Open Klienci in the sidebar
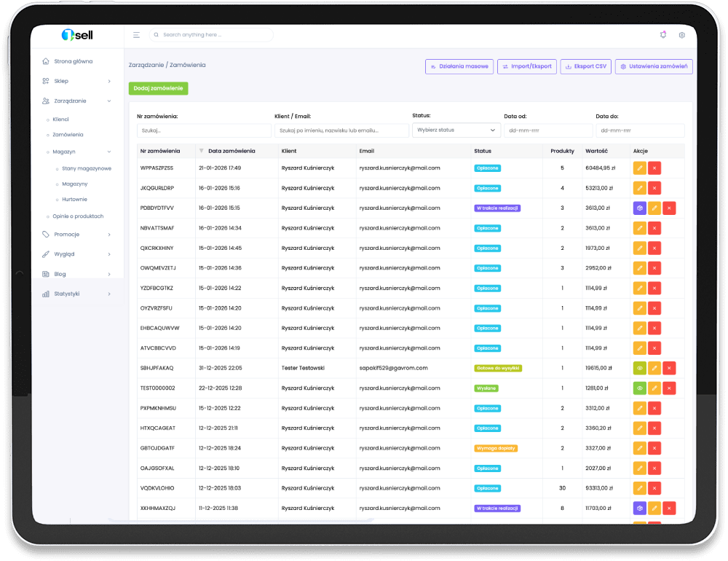Viewport: 728px width, 561px height. tap(61, 119)
